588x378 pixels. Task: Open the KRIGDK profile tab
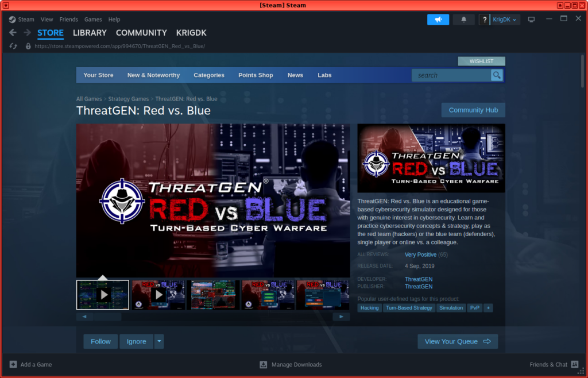coord(191,33)
